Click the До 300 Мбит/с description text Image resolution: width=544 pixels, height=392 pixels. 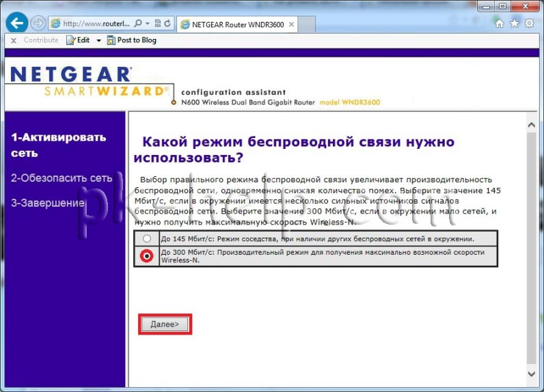pyautogui.click(x=323, y=256)
